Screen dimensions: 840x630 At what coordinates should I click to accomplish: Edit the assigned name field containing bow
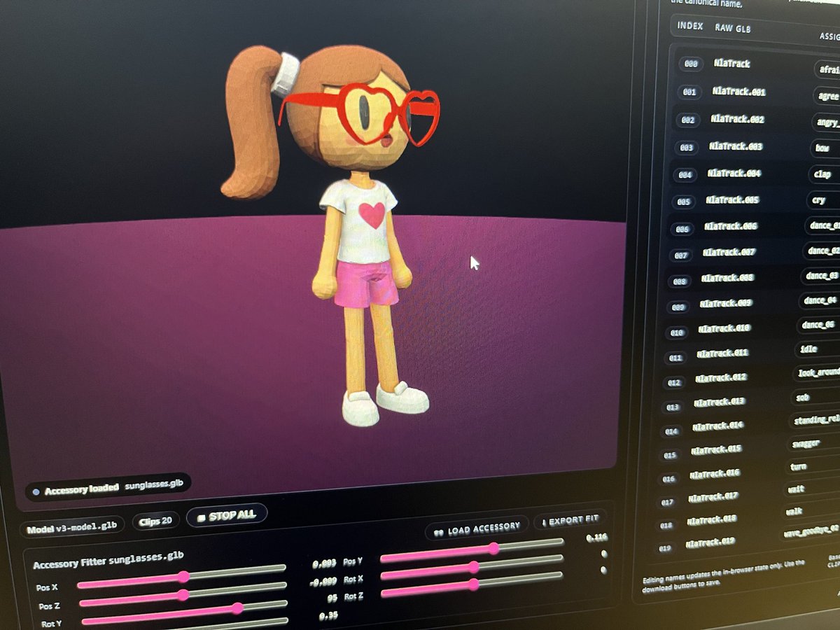click(825, 148)
